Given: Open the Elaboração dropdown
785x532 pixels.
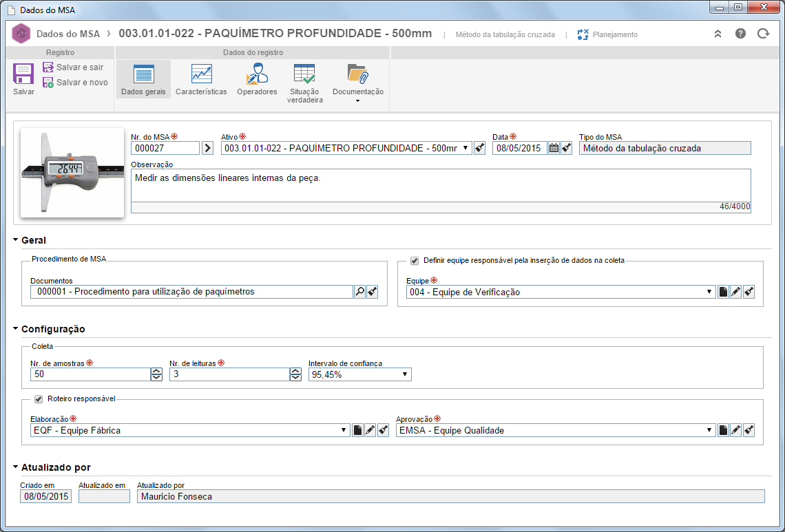Looking at the screenshot, I should pyautogui.click(x=344, y=430).
